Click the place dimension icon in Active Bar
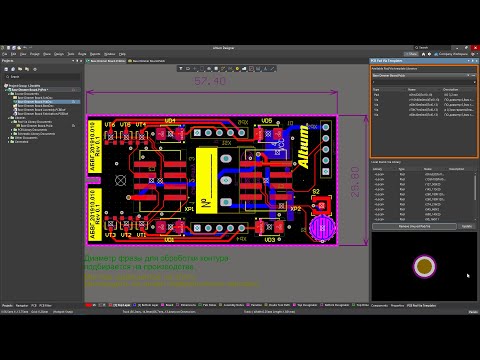 258,69
